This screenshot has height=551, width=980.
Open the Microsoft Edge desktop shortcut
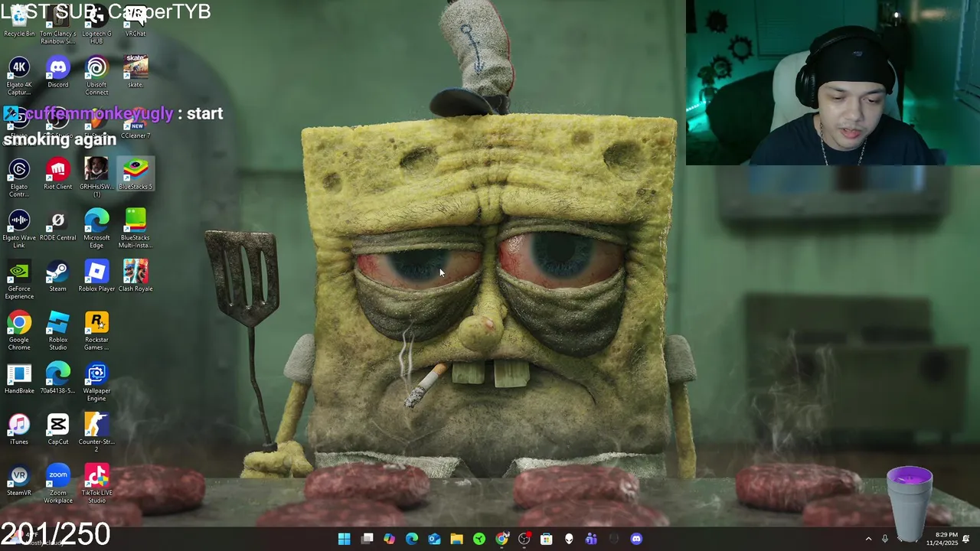coord(96,230)
